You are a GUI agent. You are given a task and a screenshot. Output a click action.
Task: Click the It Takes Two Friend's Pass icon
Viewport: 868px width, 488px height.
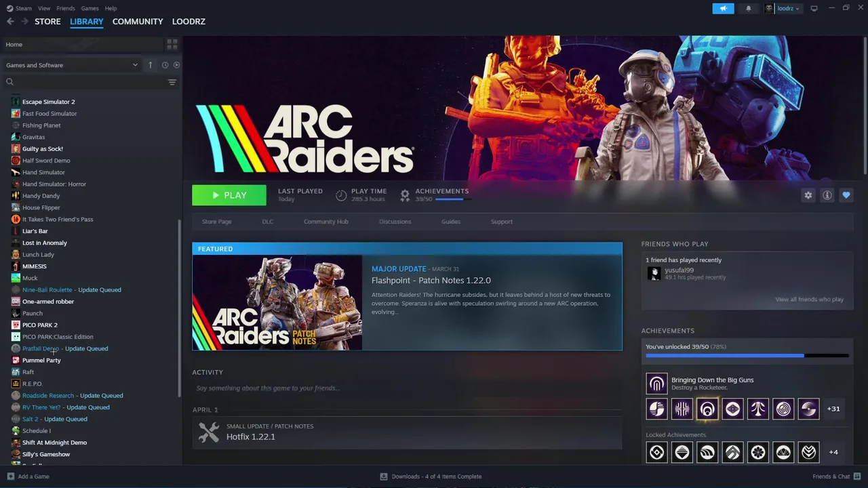16,219
